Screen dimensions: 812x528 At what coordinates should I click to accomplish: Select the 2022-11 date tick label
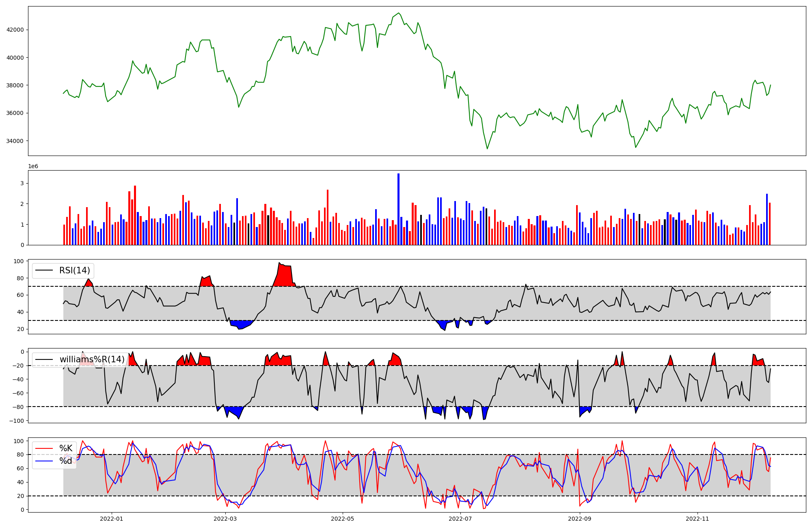click(697, 519)
